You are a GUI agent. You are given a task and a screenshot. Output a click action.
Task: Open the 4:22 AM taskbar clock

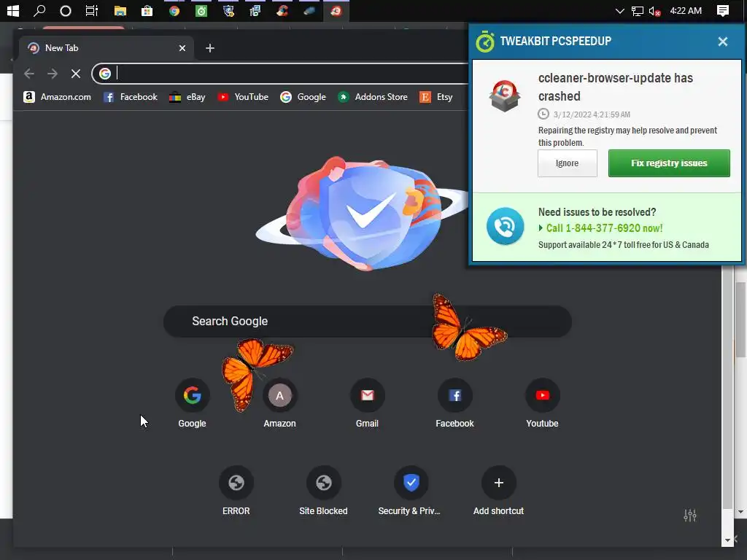(x=686, y=10)
